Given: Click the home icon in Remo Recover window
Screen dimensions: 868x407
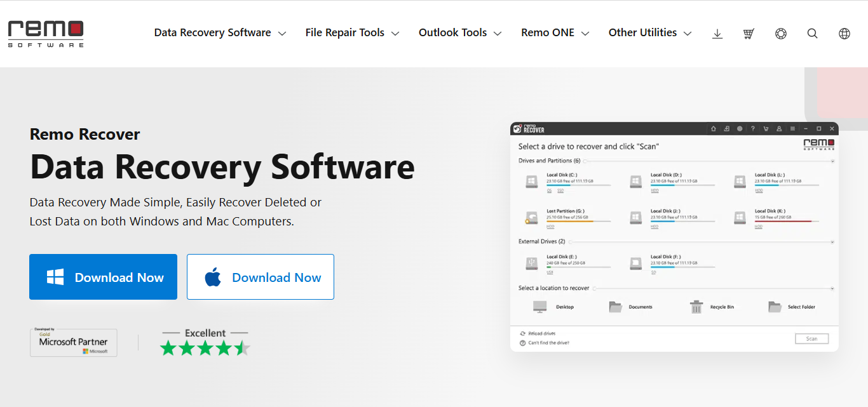Looking at the screenshot, I should pos(713,129).
